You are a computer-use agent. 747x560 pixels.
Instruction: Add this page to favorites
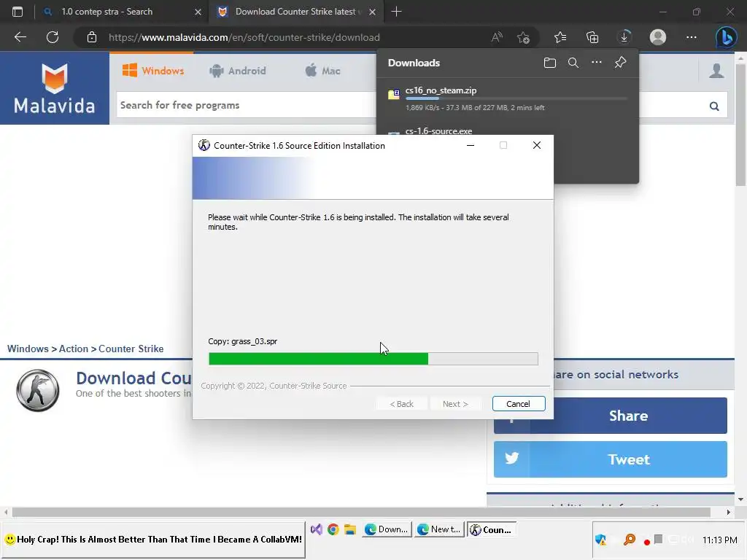[x=523, y=37]
